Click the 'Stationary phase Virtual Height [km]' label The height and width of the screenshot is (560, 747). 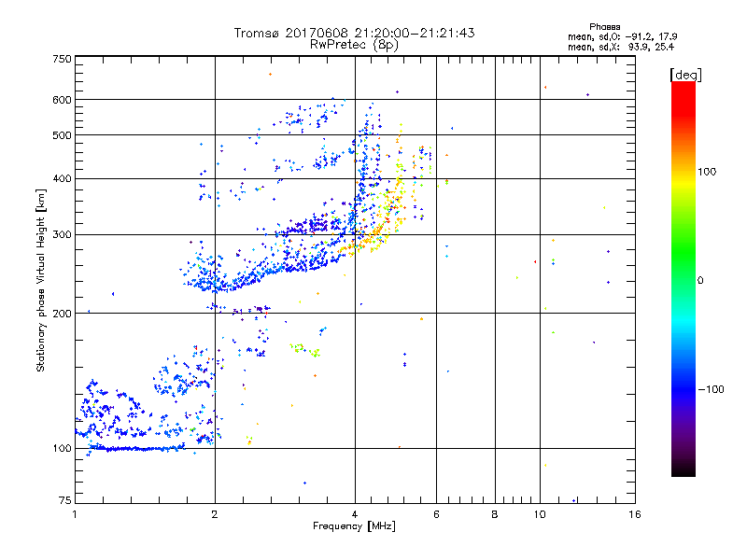(41, 281)
